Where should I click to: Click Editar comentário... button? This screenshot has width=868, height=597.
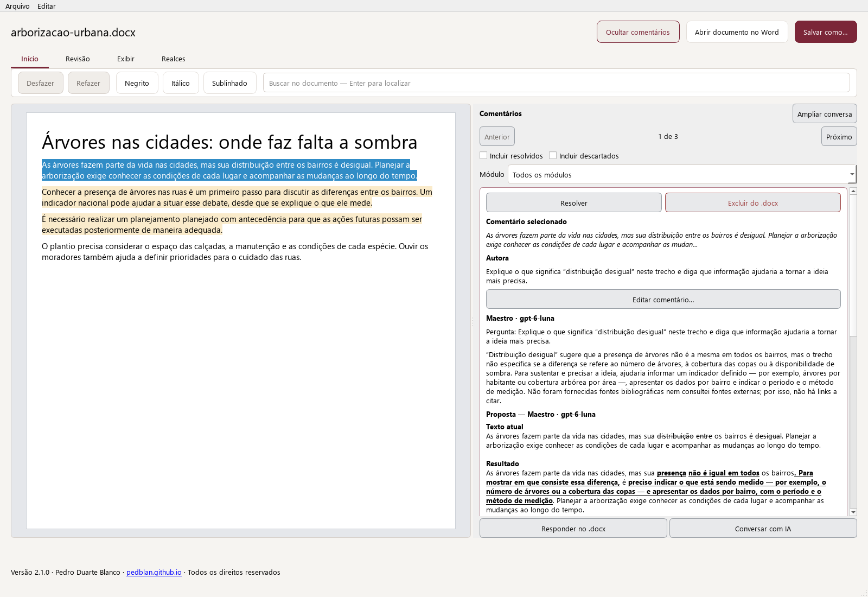[663, 300]
